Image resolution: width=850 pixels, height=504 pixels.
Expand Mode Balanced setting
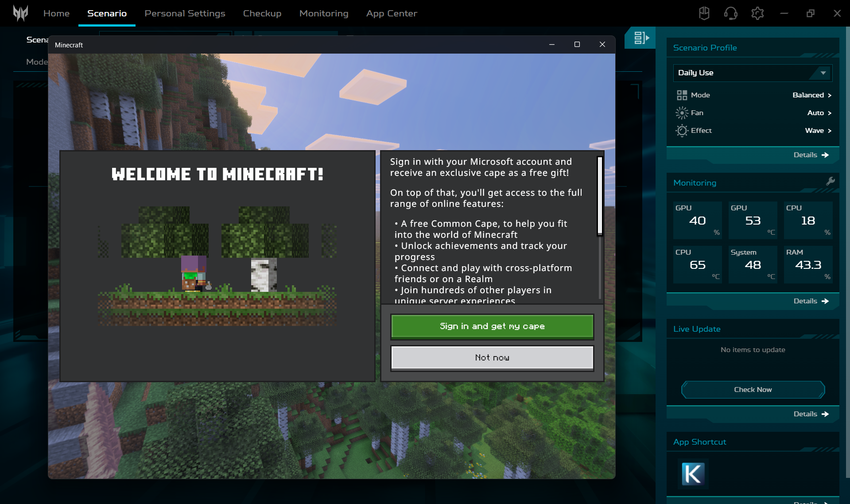[x=812, y=95]
